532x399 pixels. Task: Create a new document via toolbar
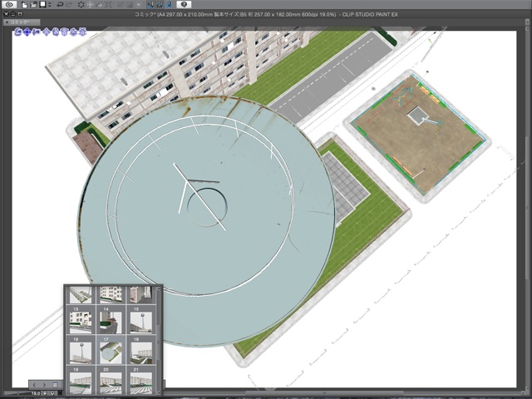pos(24,5)
